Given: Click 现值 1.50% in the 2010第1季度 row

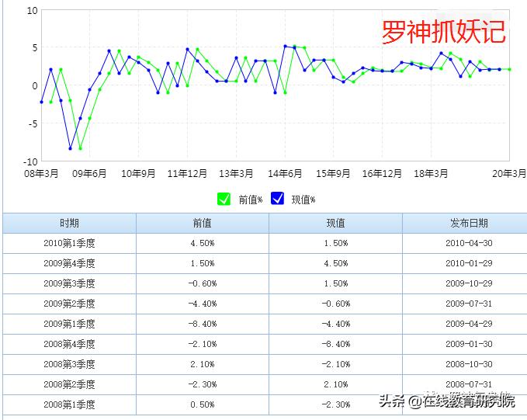Looking at the screenshot, I should point(336,243).
